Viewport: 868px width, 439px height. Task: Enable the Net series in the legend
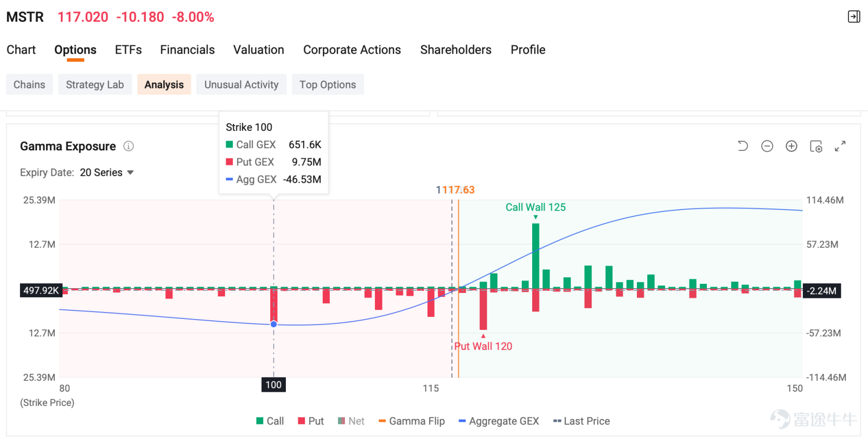(351, 421)
